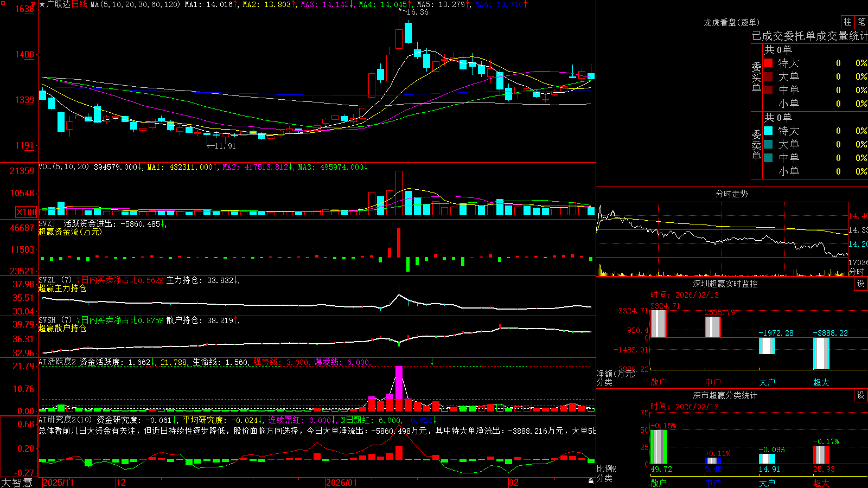The width and height of the screenshot is (868, 488).
Task: Click the 超赢散户持仓 label
Action: pyautogui.click(x=62, y=328)
